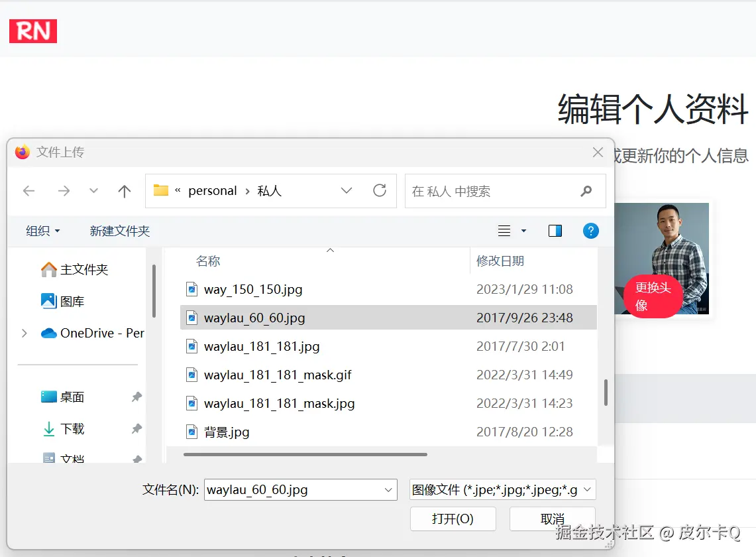Click the preview pane toggle icon

click(x=555, y=231)
